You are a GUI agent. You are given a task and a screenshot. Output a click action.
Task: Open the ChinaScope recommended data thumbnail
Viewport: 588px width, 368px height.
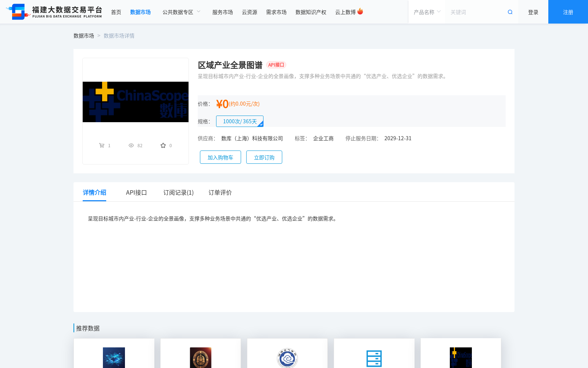[x=461, y=358]
